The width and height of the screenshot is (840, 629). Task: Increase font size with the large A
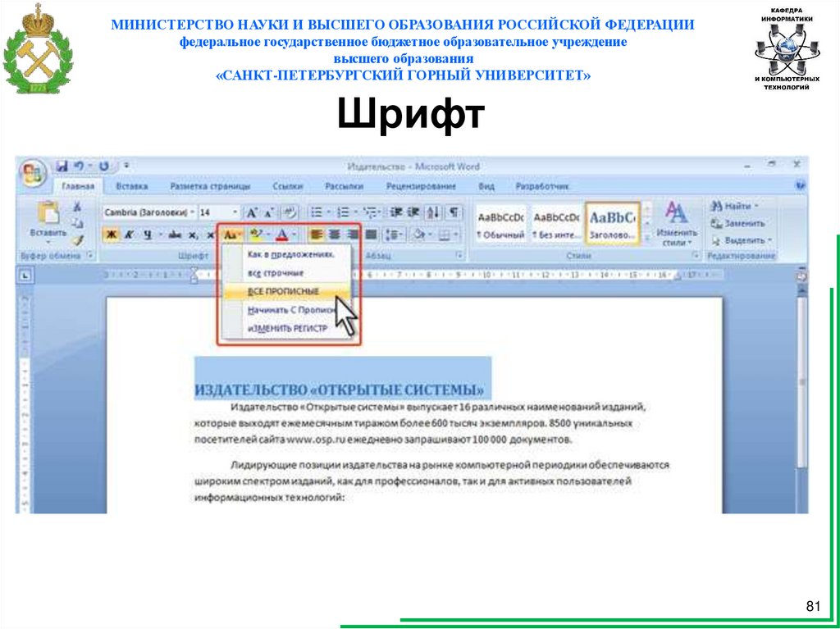251,212
